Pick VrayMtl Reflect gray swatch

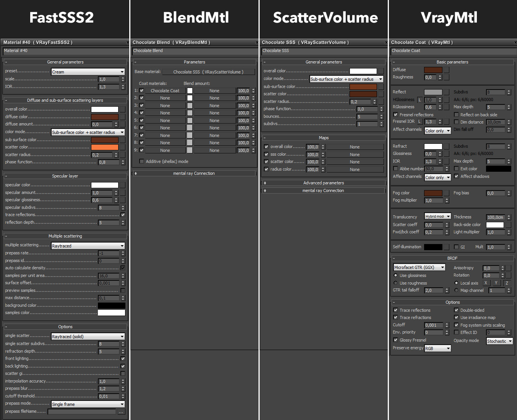click(x=433, y=92)
